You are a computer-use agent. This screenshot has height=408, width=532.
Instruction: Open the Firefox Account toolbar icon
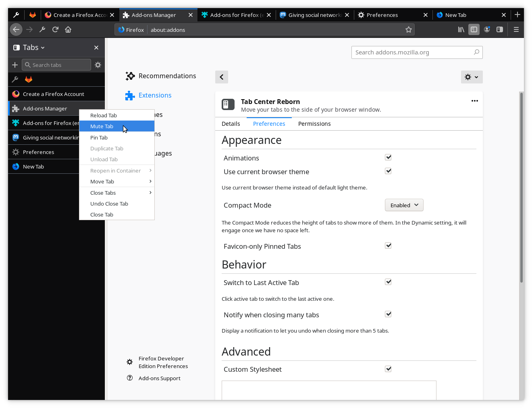click(x=487, y=29)
